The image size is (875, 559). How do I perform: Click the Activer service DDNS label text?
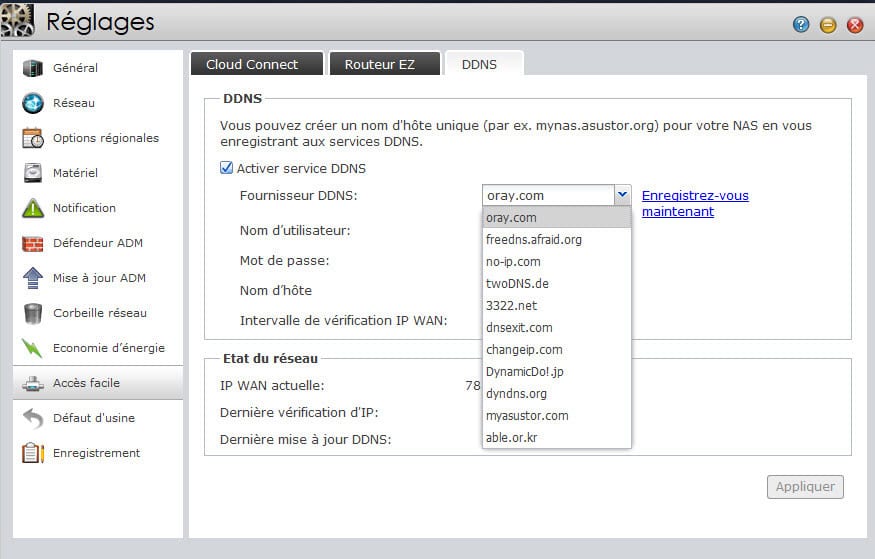(301, 168)
